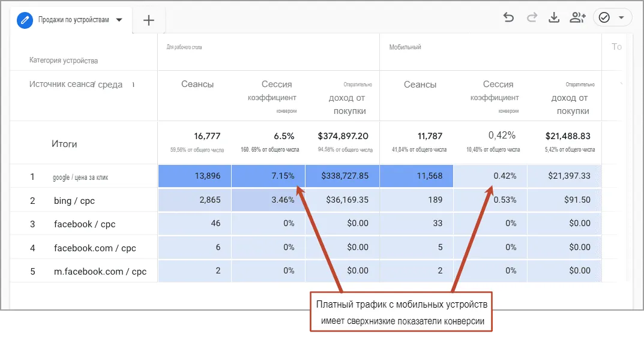The image size is (644, 346).
Task: Select total desktop sessions 16,777
Action: coord(208,136)
